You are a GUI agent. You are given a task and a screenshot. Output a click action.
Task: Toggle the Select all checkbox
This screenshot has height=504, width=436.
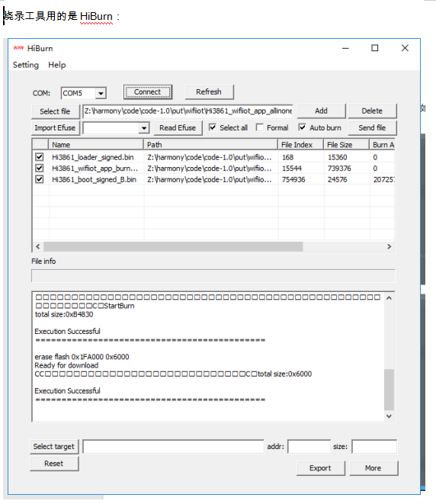point(213,127)
